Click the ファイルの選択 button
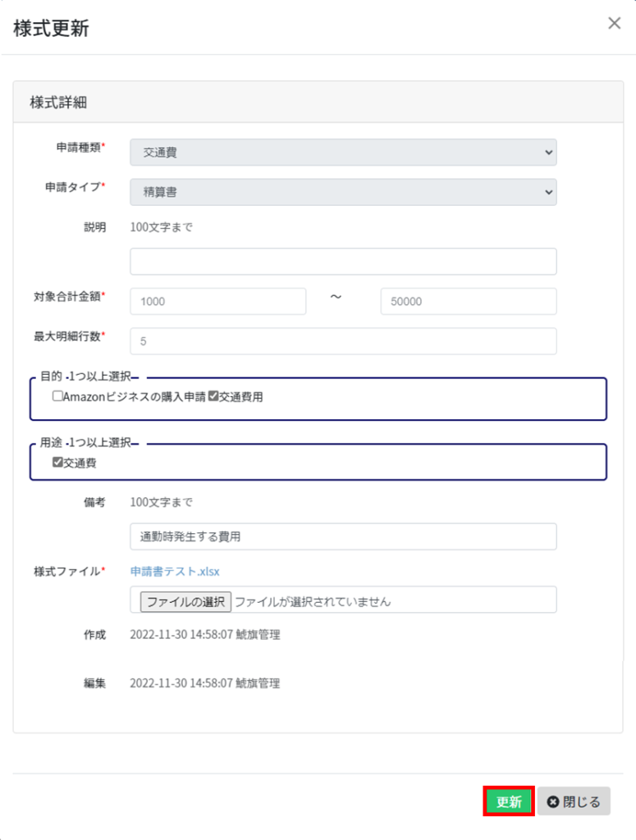The image size is (636, 840). click(185, 601)
